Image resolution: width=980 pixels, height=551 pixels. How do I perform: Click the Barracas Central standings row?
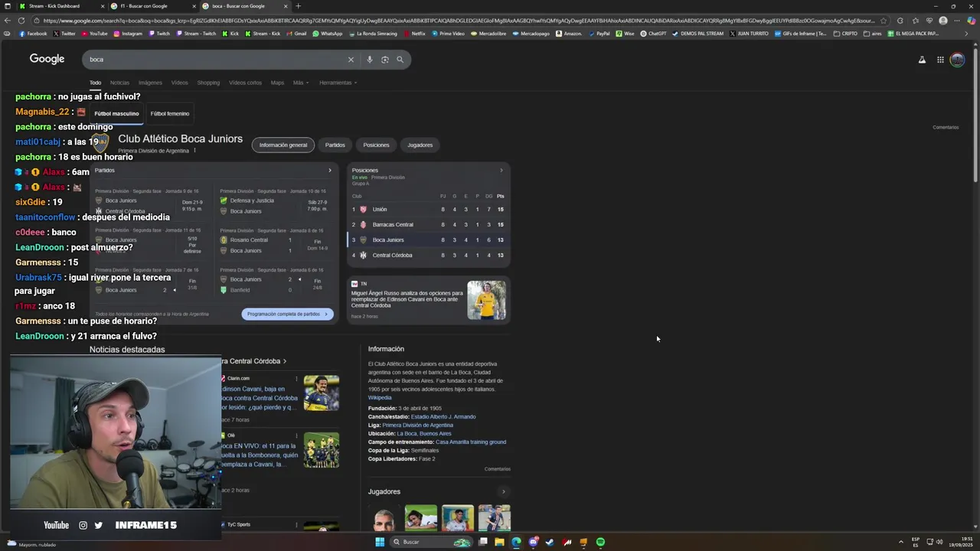point(429,224)
